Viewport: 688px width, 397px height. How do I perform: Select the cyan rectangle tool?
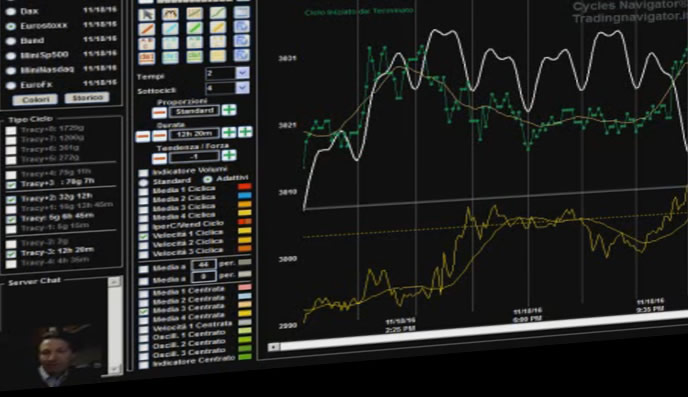170,57
